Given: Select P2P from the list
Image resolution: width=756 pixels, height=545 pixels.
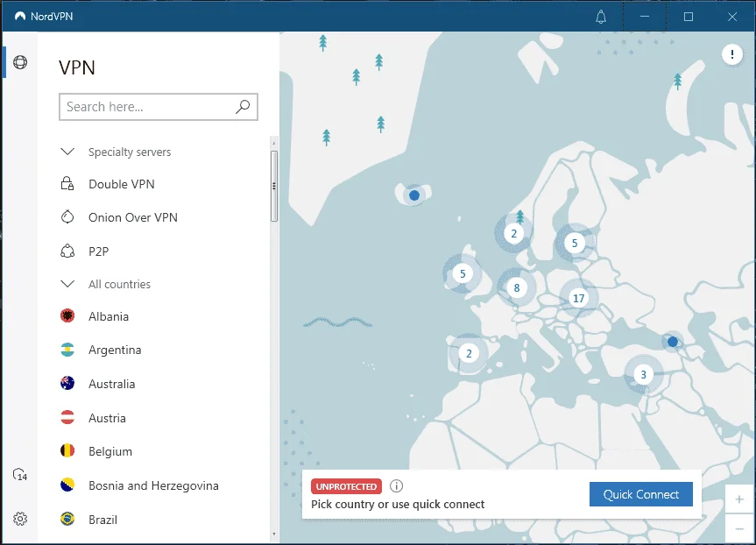Looking at the screenshot, I should coord(98,251).
